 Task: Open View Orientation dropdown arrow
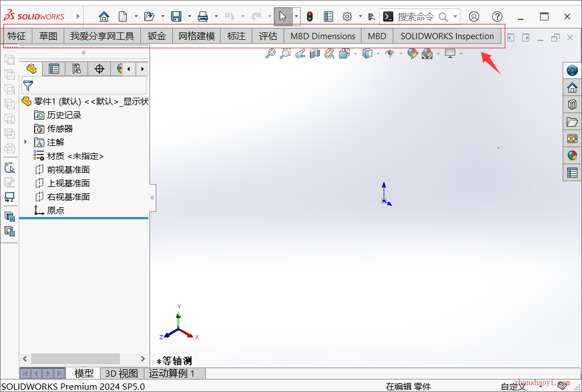pyautogui.click(x=355, y=54)
